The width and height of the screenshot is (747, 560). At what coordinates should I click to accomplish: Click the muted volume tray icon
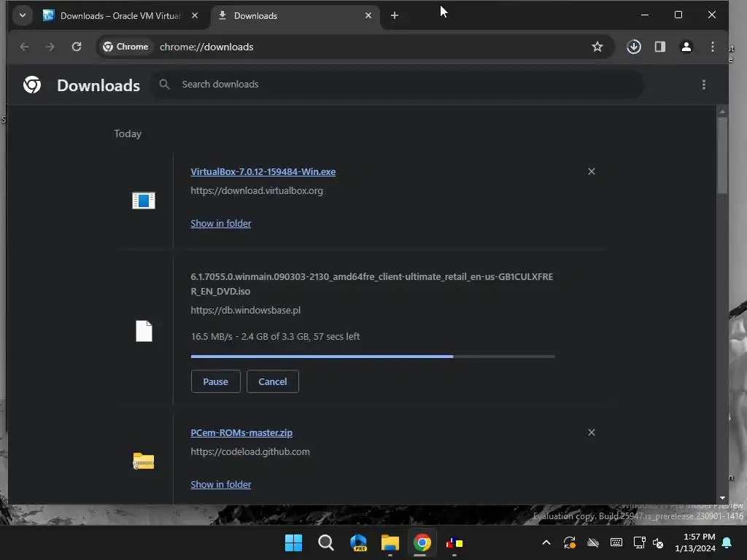pos(659,542)
